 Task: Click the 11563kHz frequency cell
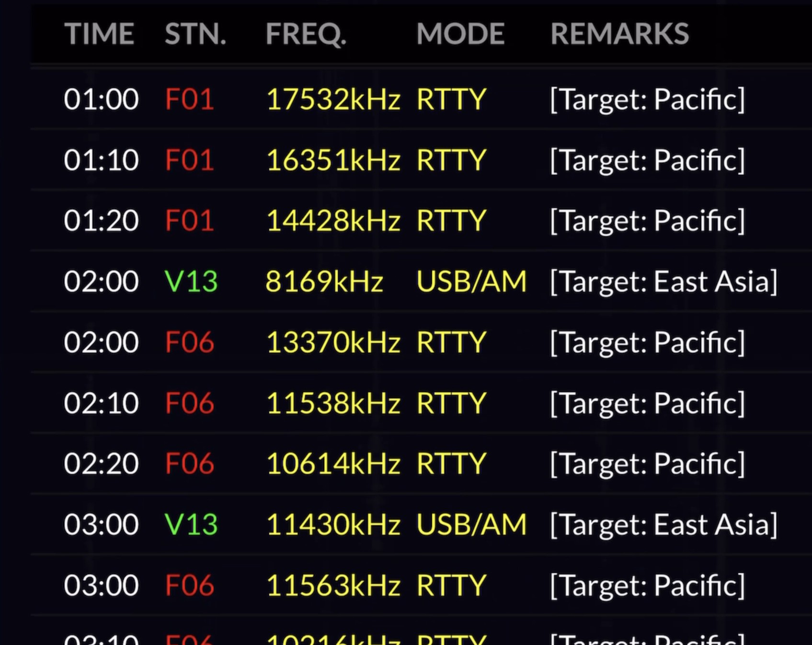[x=333, y=585]
